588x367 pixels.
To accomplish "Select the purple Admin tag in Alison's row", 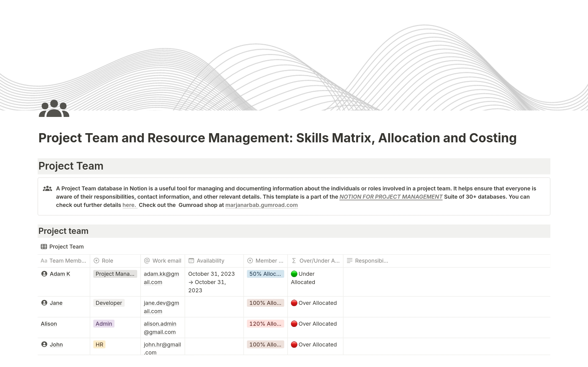I will 104,324.
